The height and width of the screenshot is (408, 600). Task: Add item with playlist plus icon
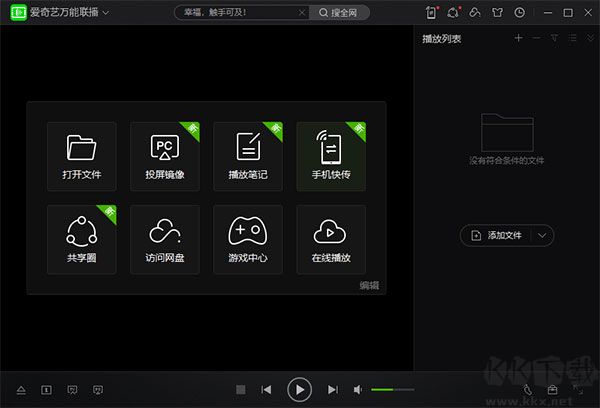pyautogui.click(x=518, y=38)
